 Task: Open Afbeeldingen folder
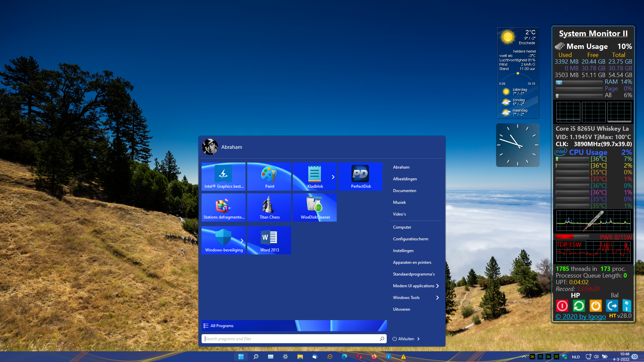point(405,179)
